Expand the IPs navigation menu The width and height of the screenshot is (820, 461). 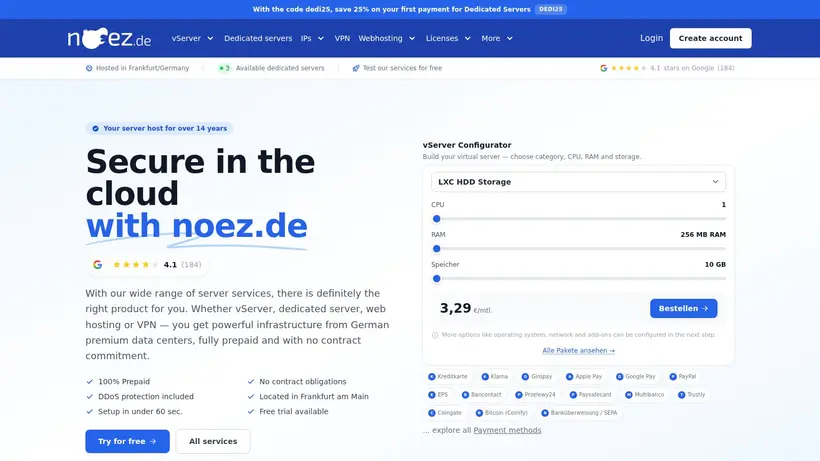point(312,38)
